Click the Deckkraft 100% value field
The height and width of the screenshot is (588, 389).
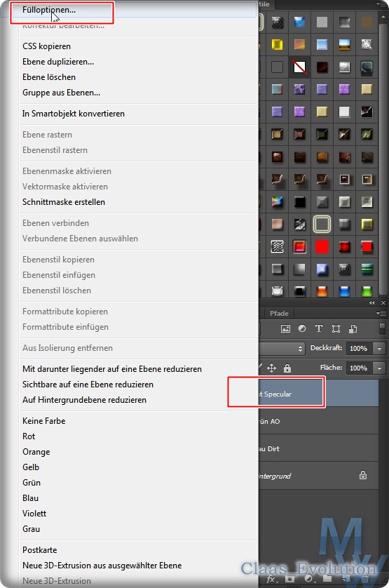[x=360, y=348]
